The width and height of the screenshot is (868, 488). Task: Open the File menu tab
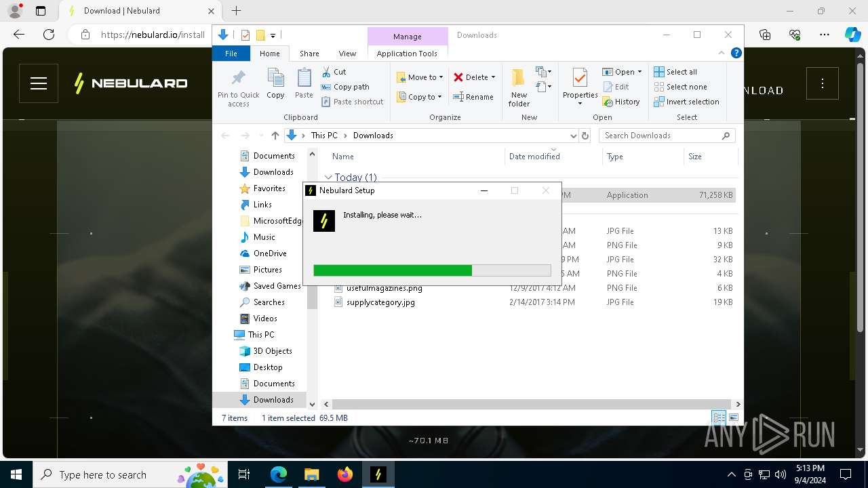(x=231, y=54)
